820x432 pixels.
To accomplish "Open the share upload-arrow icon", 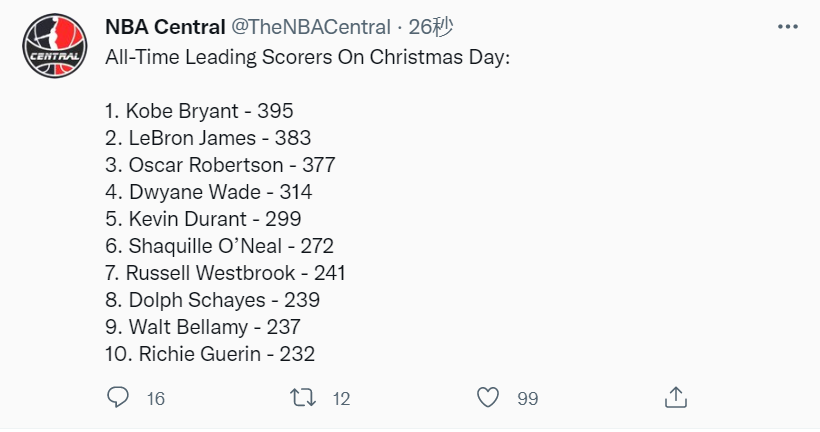I will [676, 397].
